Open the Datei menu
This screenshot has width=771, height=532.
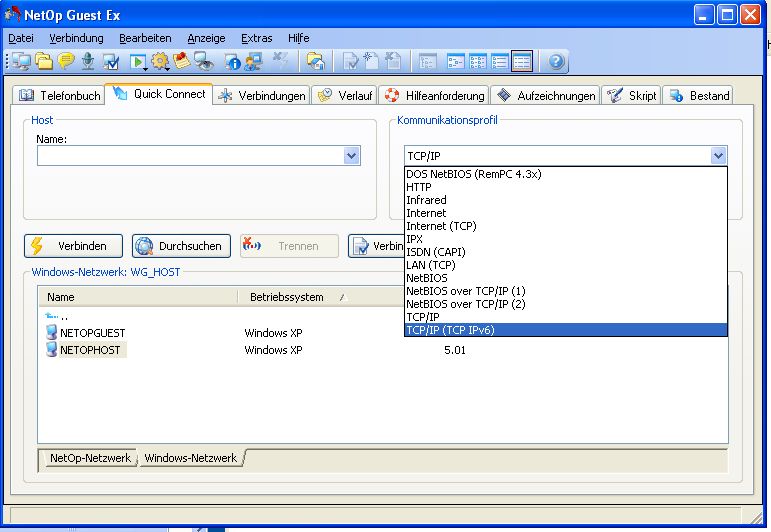click(21, 38)
